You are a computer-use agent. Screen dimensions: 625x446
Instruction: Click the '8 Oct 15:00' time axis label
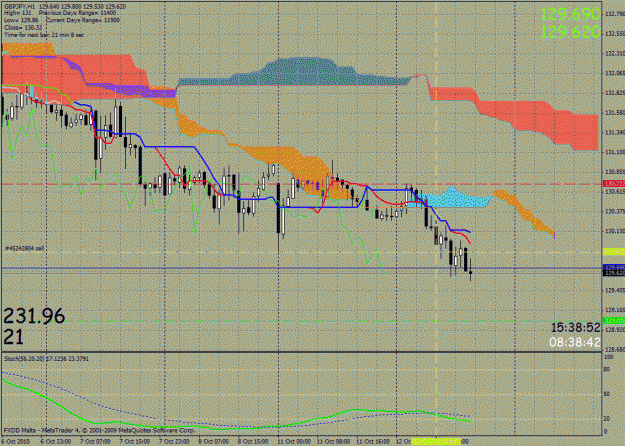coord(253,442)
